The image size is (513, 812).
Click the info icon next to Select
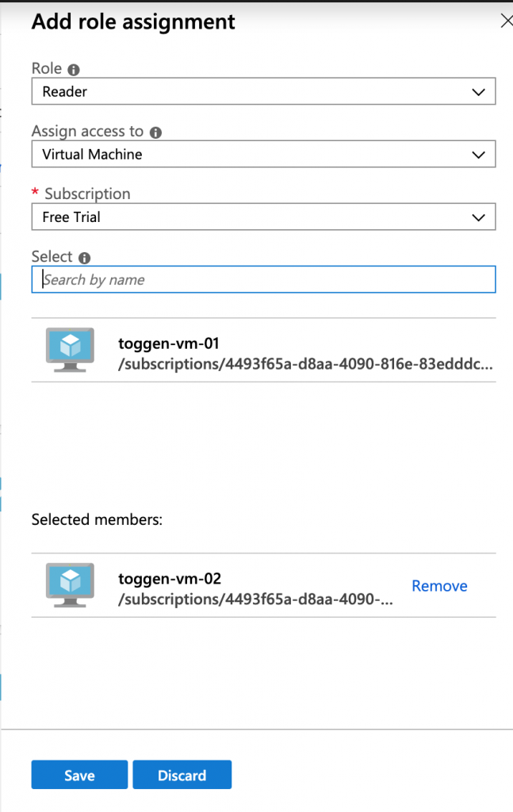(84, 258)
